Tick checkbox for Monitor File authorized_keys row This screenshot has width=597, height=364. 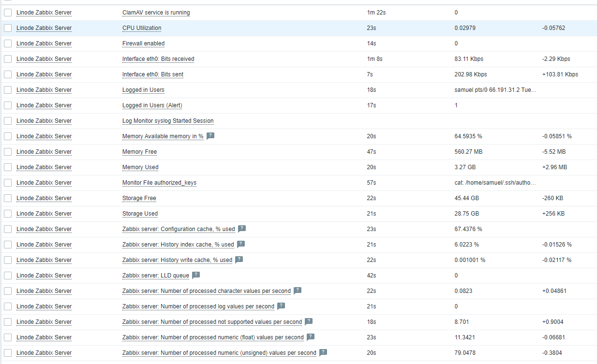coord(8,183)
